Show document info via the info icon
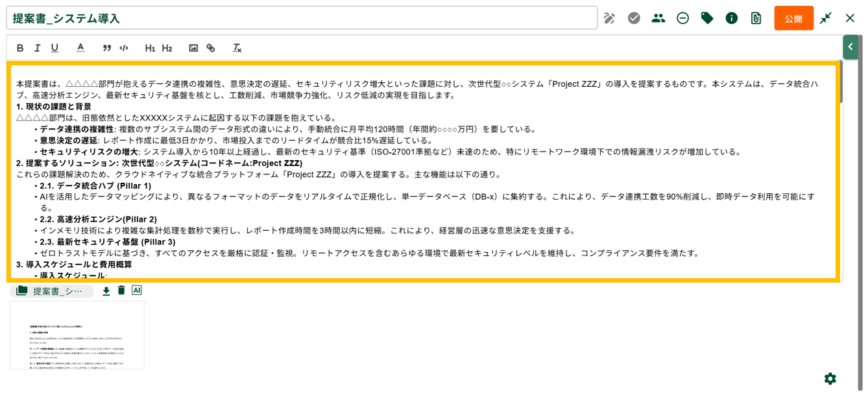This screenshot has height=411, width=868. [732, 18]
